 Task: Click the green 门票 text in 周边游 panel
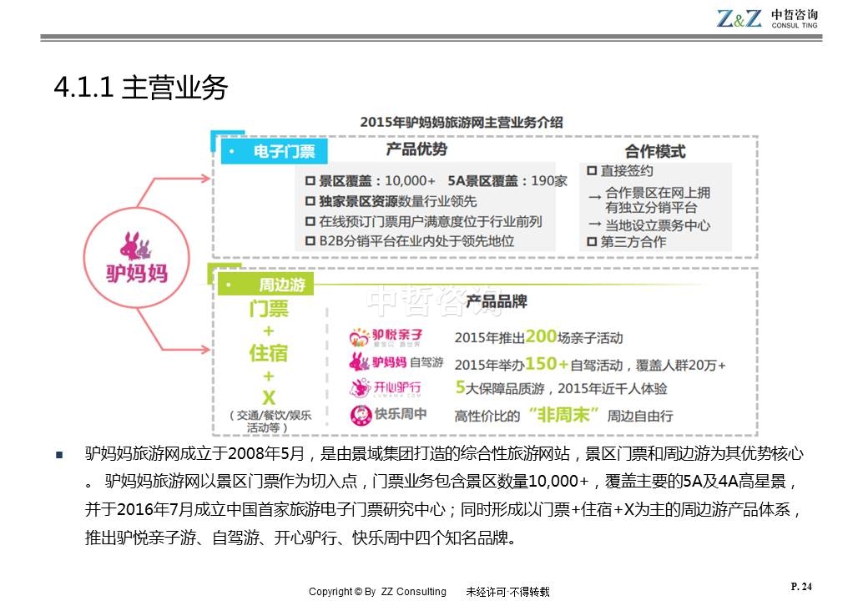click(x=269, y=309)
